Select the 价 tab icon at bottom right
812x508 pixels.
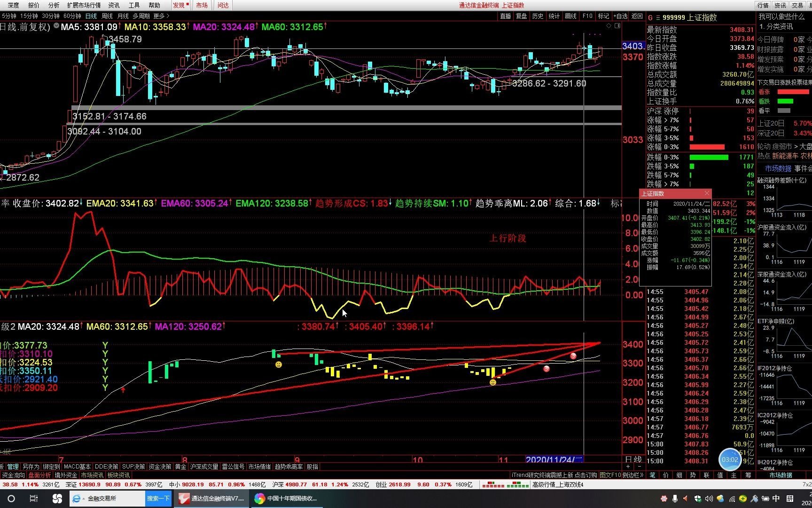coord(666,475)
